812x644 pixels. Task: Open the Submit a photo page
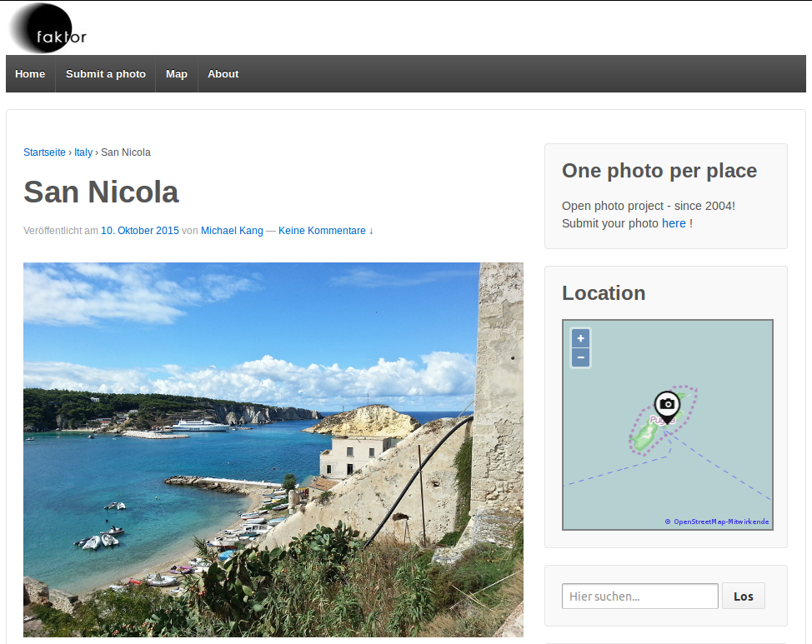106,74
